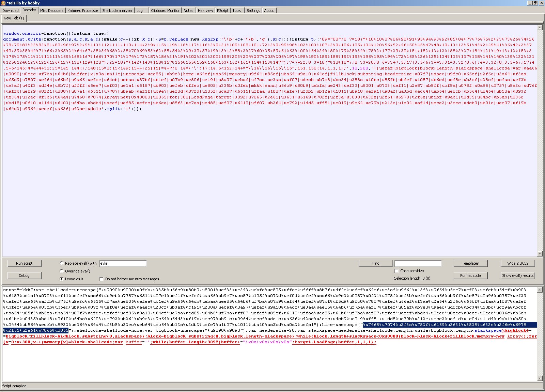Click the Templates button
Viewport: 545px width, 392px height.
tap(470, 263)
